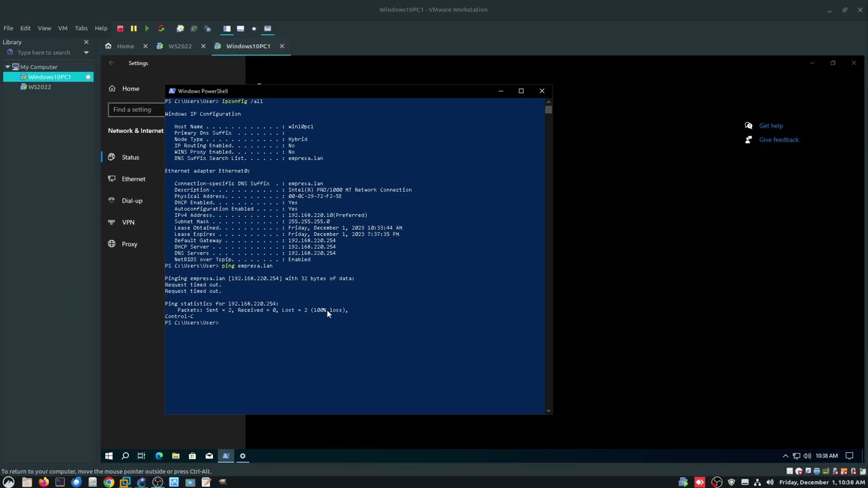Click the ipconfig /all command text
Image resolution: width=868 pixels, height=488 pixels.
pos(242,102)
